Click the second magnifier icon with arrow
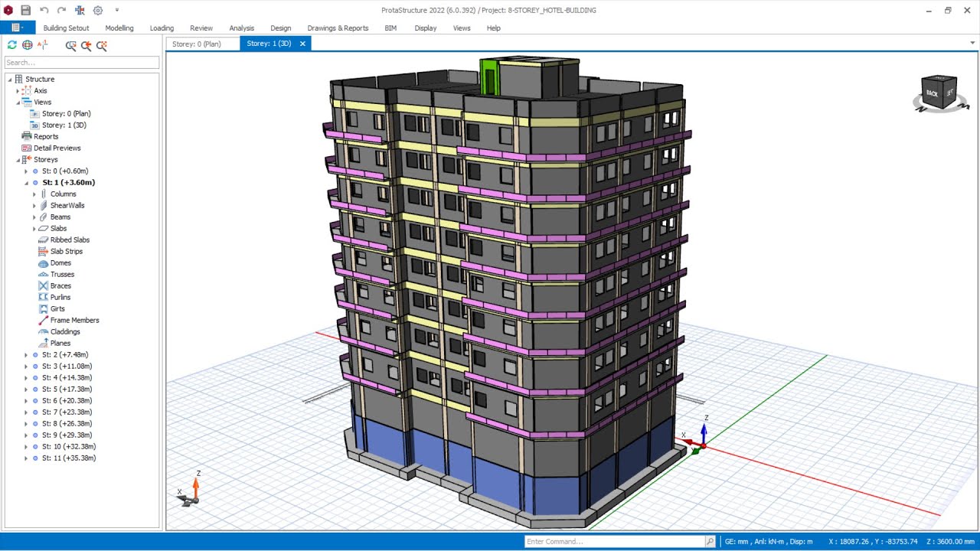Screen dimensions: 980x551 coord(86,45)
